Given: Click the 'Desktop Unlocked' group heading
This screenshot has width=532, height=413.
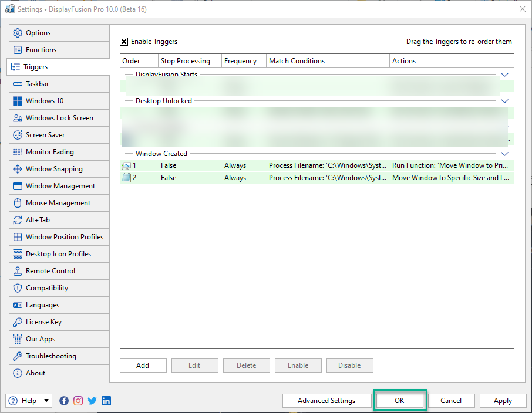Looking at the screenshot, I should tap(164, 101).
